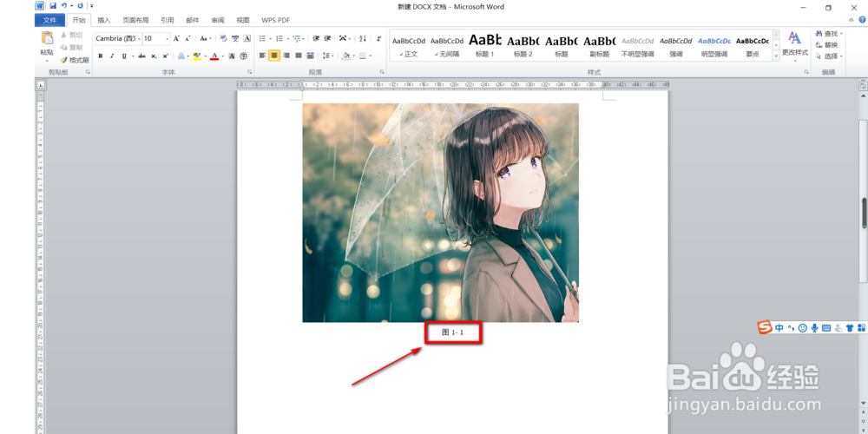Image resolution: width=868 pixels, height=434 pixels.
Task: Click the Phonetic Guide (拼音) icon
Action: click(x=235, y=39)
